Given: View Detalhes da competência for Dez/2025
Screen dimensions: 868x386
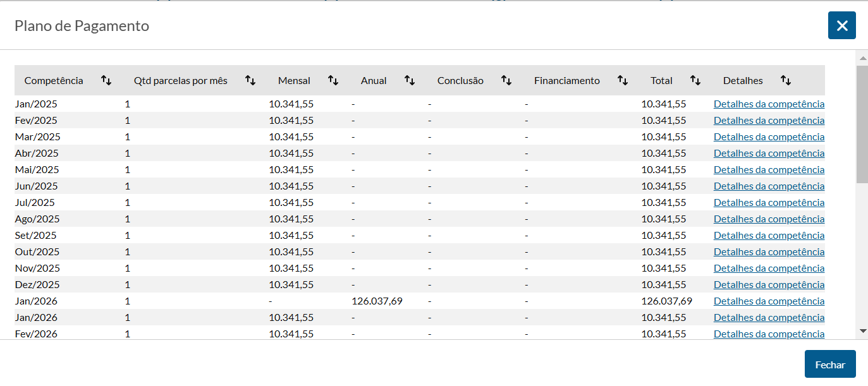Looking at the screenshot, I should point(769,285).
